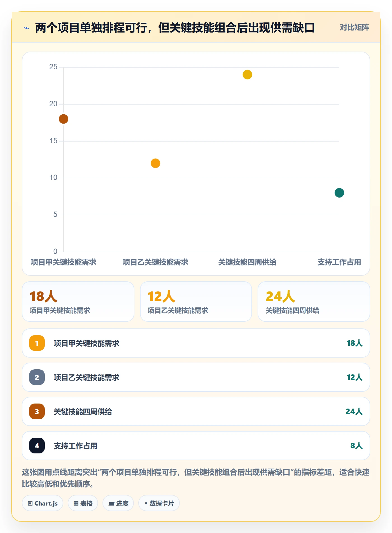
Task: Click the 表格 tag chip
Action: coord(83,503)
